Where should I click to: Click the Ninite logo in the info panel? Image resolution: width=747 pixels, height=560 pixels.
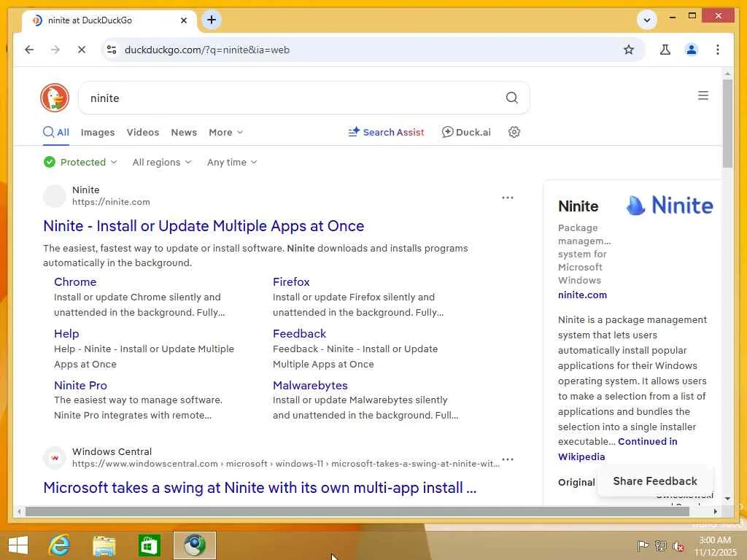pyautogui.click(x=670, y=206)
